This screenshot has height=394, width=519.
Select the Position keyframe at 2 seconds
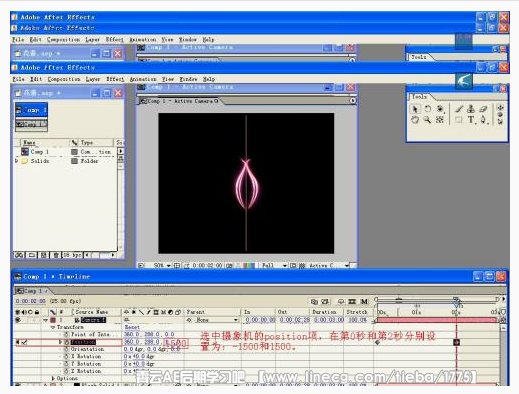456,342
